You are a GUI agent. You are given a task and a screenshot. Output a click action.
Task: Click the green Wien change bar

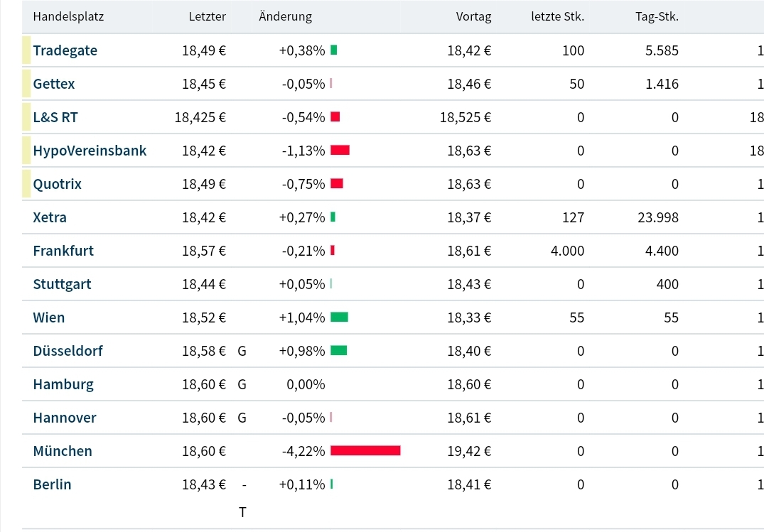[x=339, y=317]
